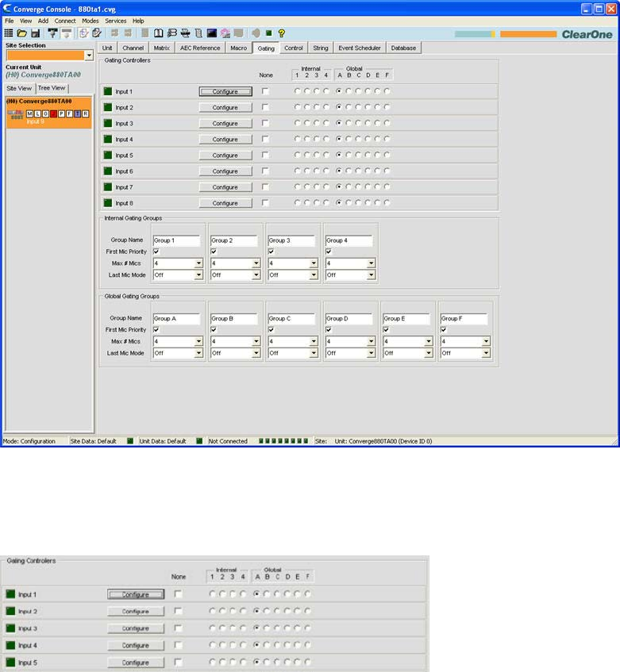Click the open book toolbar icon
This screenshot has width=620, height=672.
[159, 33]
